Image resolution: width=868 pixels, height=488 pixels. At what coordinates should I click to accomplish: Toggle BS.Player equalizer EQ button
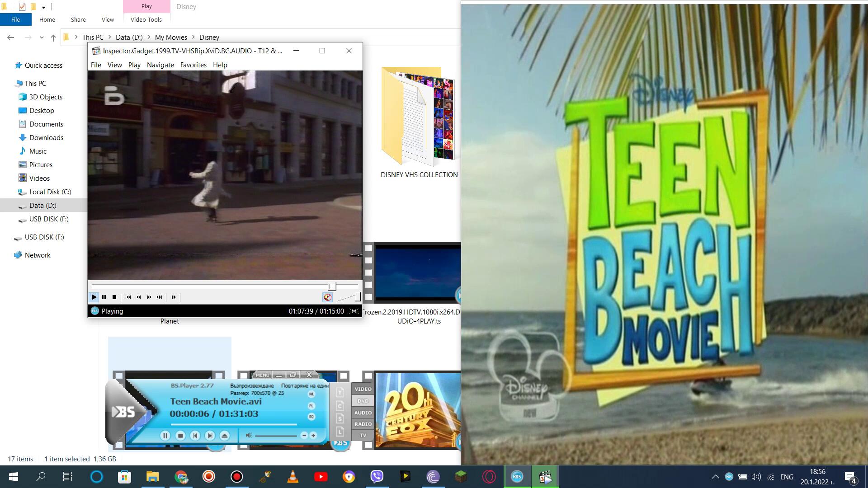[x=311, y=417]
